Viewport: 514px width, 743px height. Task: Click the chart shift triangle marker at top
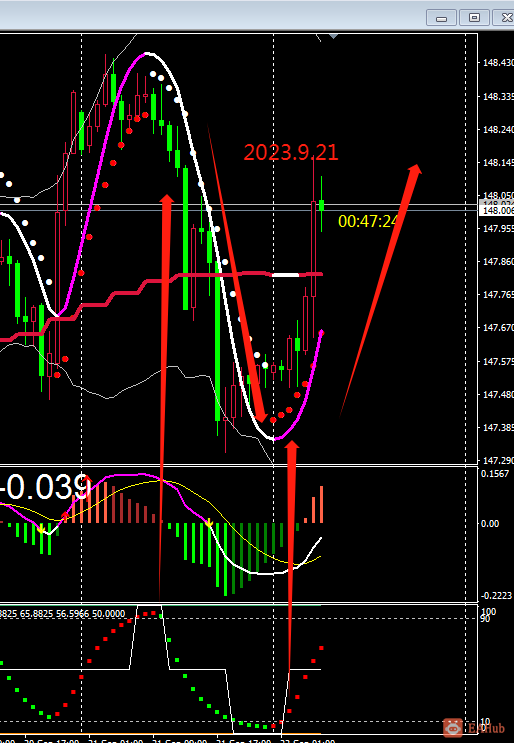(x=333, y=36)
